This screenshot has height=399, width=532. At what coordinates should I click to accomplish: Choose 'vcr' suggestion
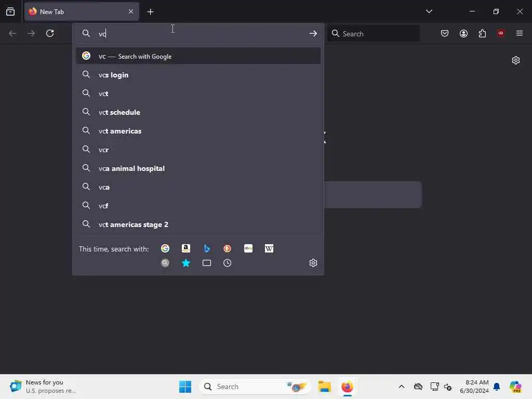(x=198, y=150)
